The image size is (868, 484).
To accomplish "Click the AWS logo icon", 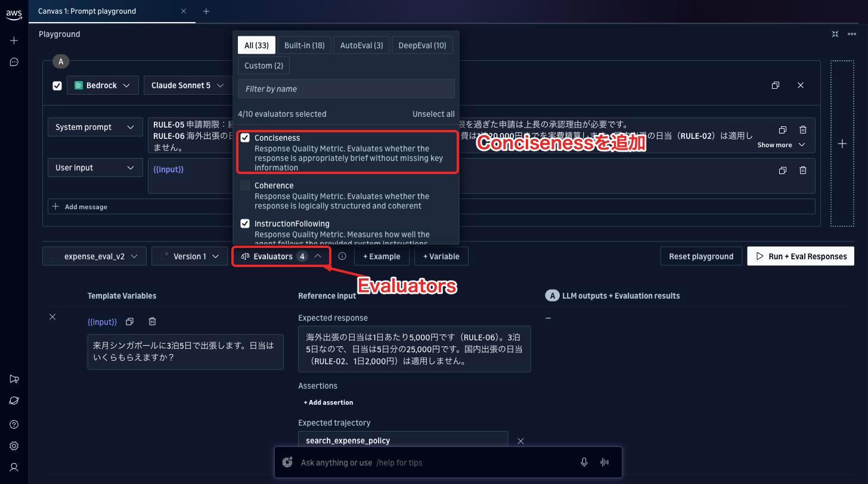I will [x=14, y=15].
